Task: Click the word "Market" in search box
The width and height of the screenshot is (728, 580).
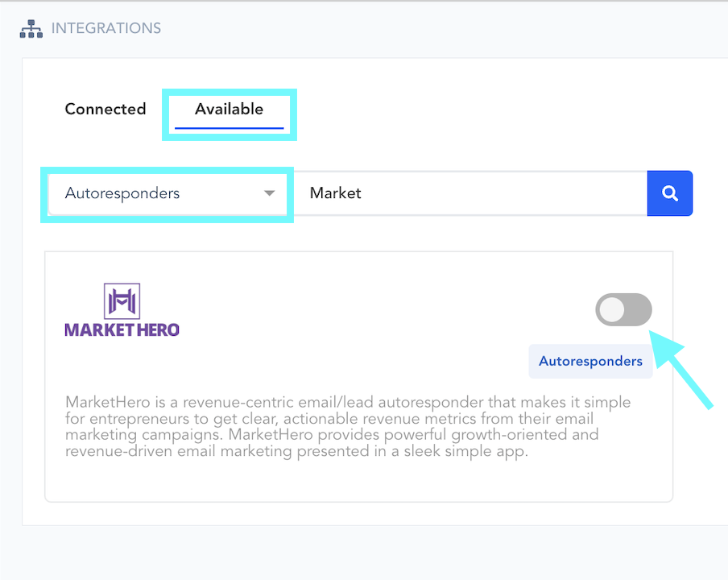Action: (336, 193)
